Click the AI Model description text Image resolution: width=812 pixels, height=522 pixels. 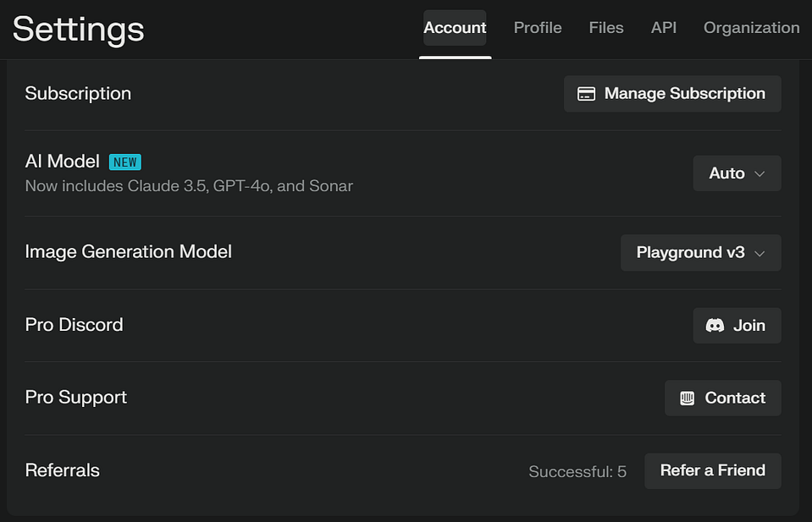click(189, 185)
